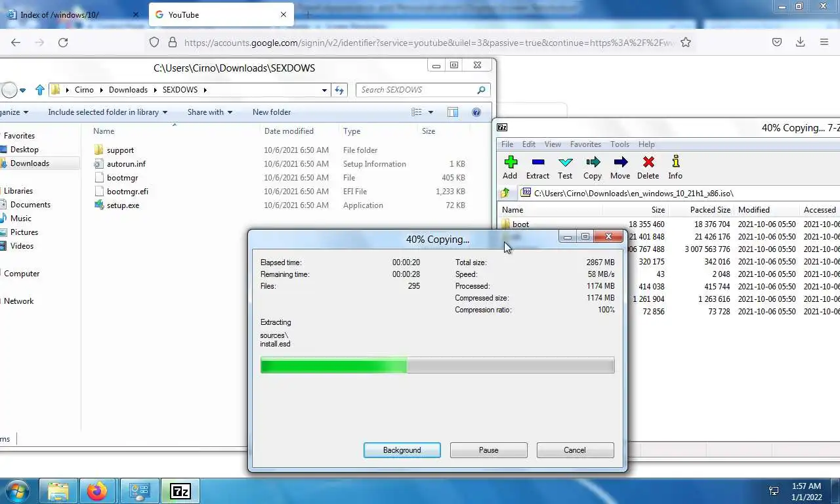The height and width of the screenshot is (504, 840).
Task: Click the 7-Zip Extract toolbar icon
Action: click(x=537, y=162)
